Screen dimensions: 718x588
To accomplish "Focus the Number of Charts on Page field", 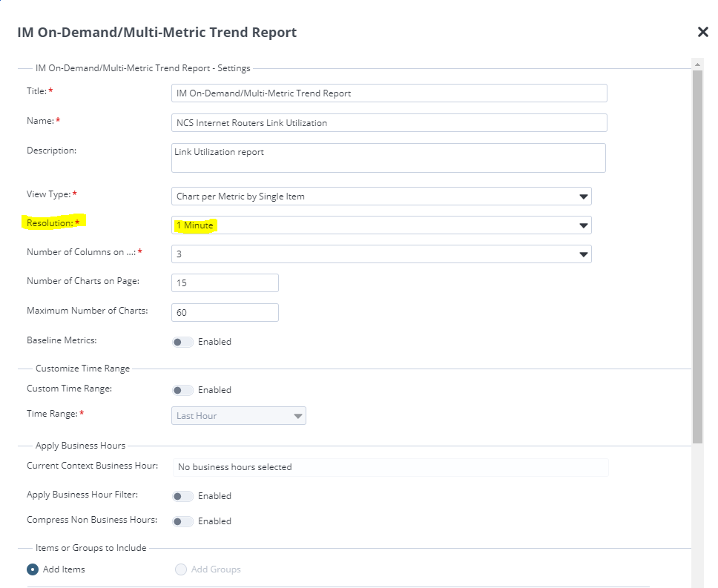I will tap(225, 283).
